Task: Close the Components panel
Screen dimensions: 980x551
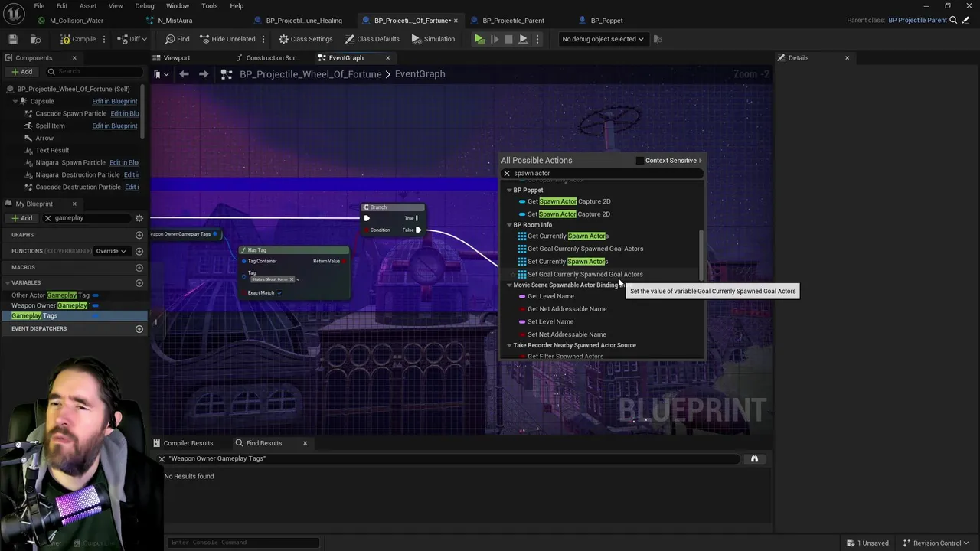Action: [74, 58]
